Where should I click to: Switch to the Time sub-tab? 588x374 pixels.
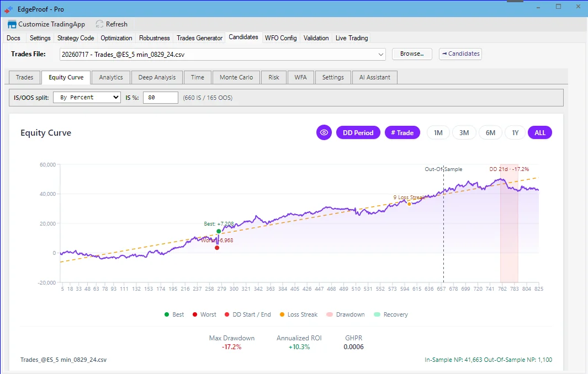point(198,77)
